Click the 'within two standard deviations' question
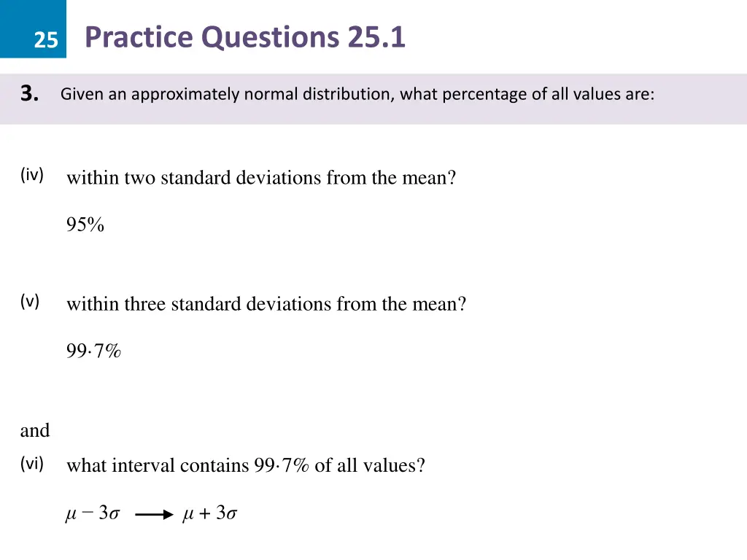The image size is (747, 560). pyautogui.click(x=261, y=178)
